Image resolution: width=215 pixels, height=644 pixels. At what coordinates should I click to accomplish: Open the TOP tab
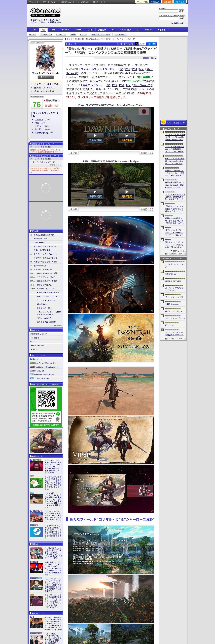pos(33,30)
